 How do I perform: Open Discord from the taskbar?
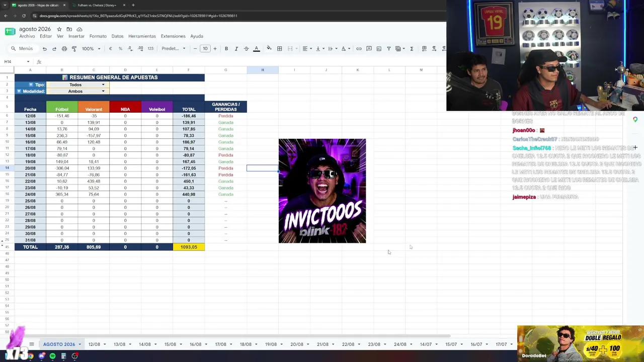click(x=42, y=356)
